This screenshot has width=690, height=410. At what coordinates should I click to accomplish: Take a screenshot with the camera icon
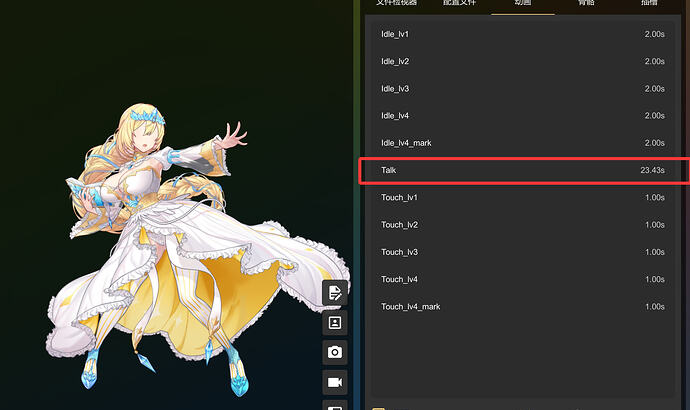pos(335,352)
